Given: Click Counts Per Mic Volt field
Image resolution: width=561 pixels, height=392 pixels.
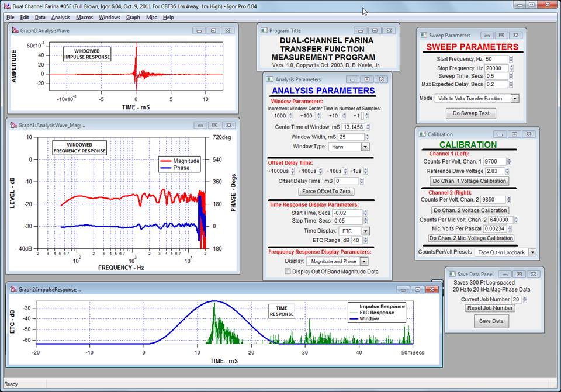Looking at the screenshot, I should 501,220.
